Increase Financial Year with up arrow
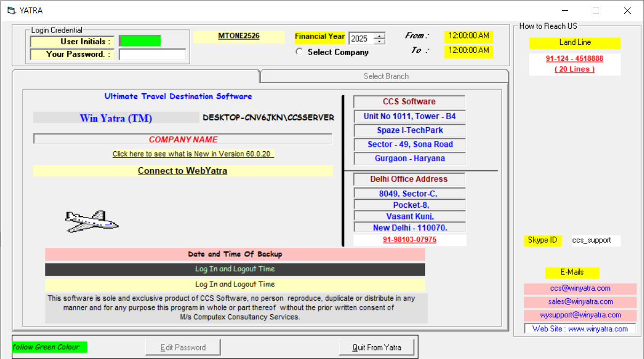This screenshot has width=644, height=359. point(379,36)
